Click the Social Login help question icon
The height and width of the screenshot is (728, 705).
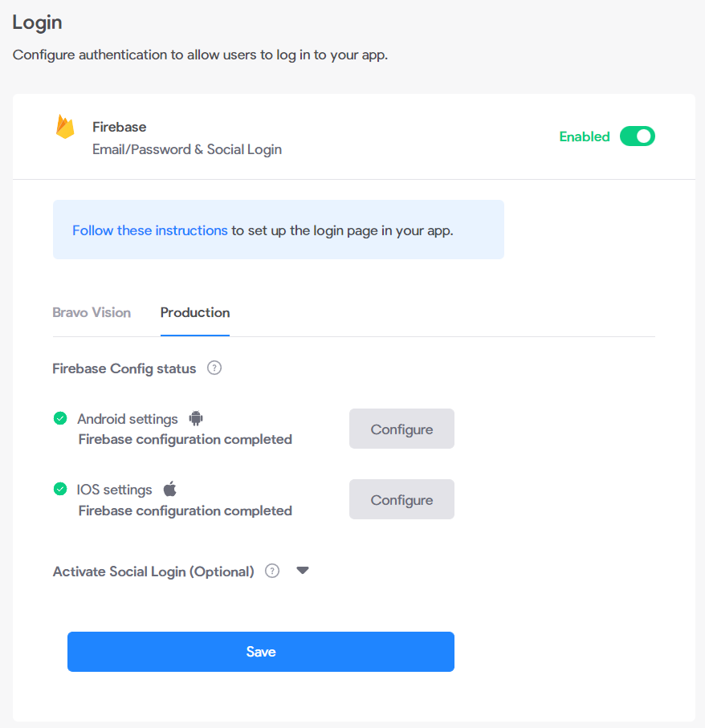pos(272,571)
